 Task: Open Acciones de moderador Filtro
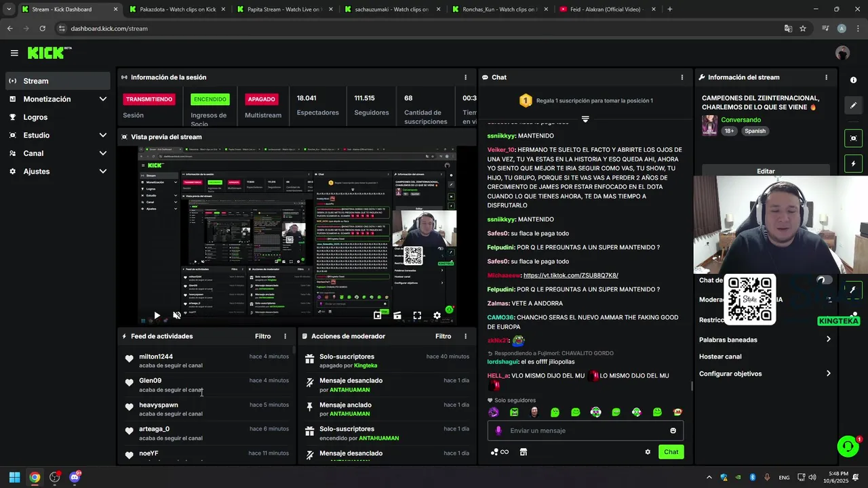coord(443,336)
